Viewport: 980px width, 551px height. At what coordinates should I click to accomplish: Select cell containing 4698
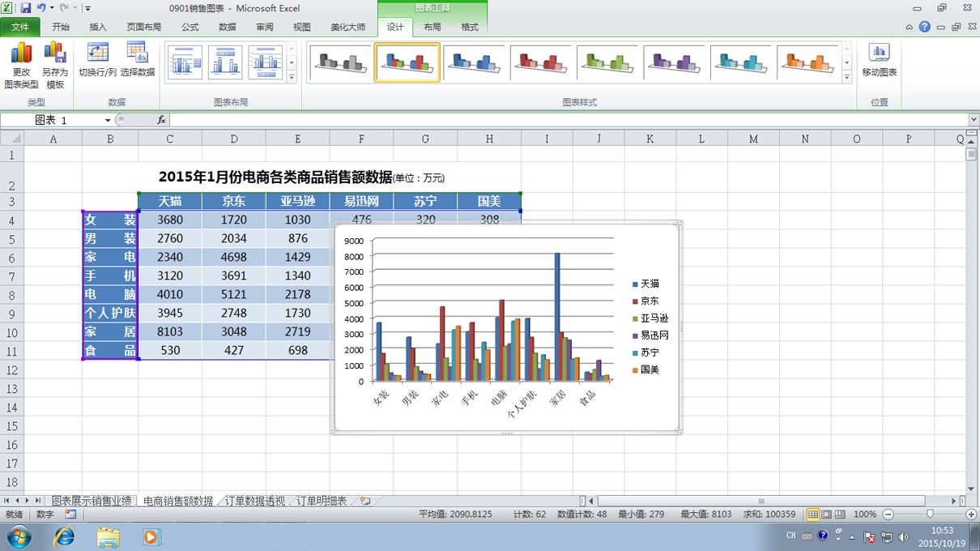point(234,257)
